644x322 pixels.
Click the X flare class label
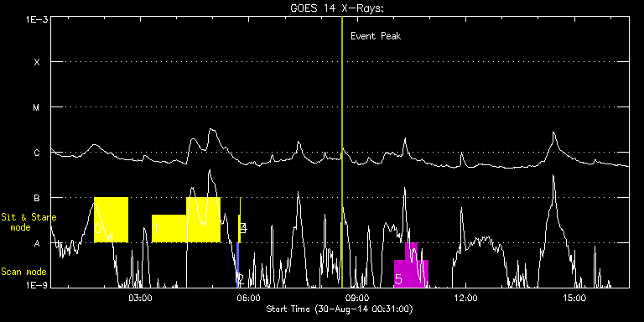coord(37,62)
